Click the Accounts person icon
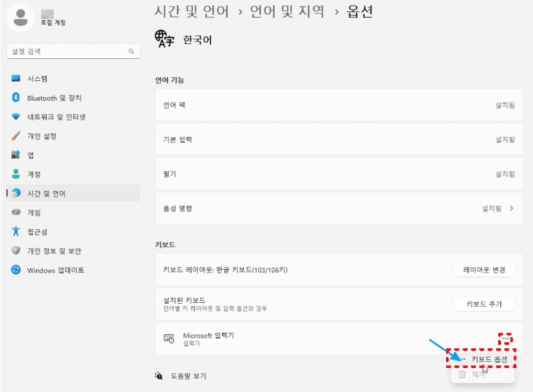533x392 pixels. pyautogui.click(x=16, y=174)
